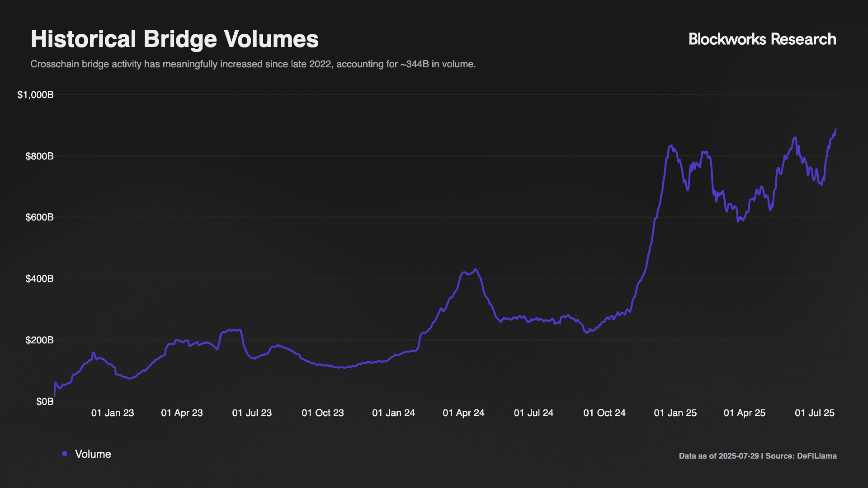Click the purple Volume legend dot
This screenshot has width=868, height=488.
(x=65, y=454)
